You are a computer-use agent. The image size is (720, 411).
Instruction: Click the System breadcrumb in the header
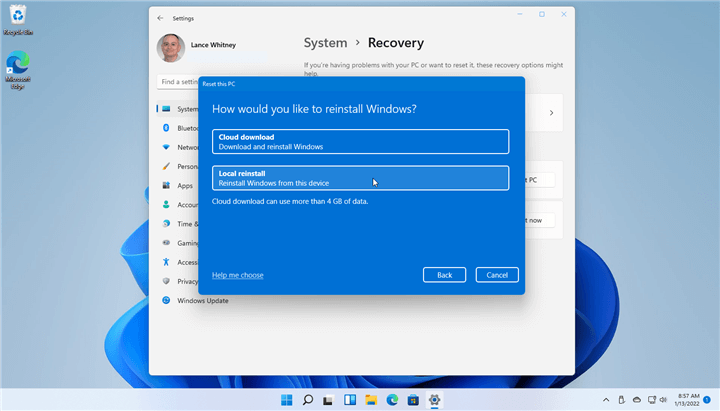click(325, 43)
